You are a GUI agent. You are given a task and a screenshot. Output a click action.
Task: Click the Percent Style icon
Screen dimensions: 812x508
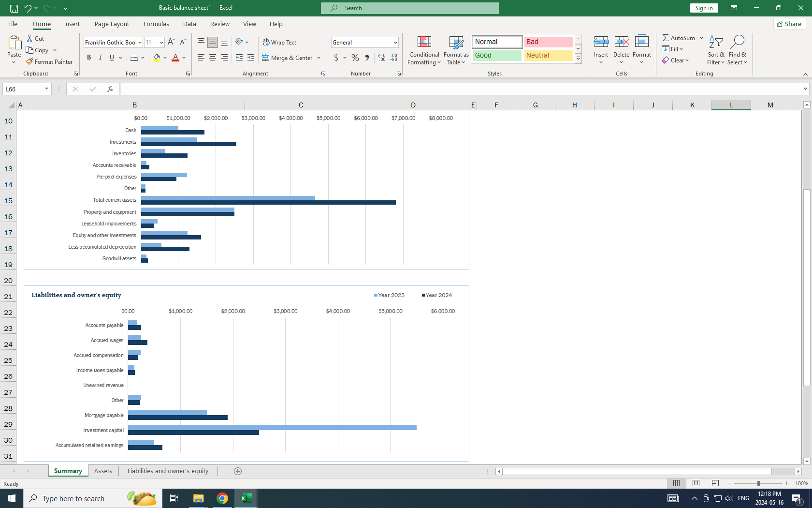pos(355,58)
